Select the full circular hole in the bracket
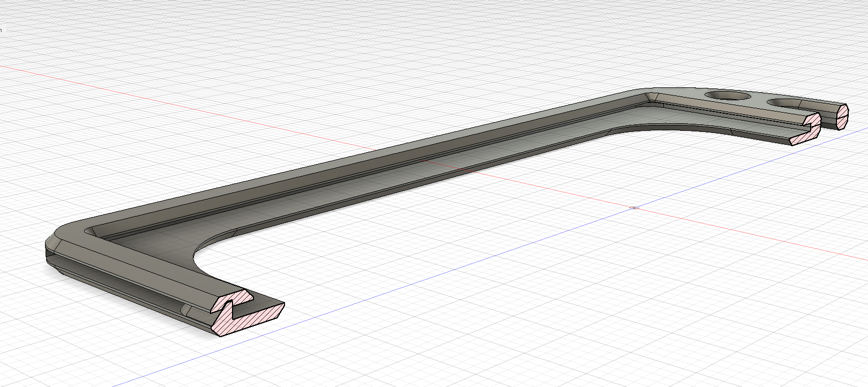The image size is (868, 387). coord(727,96)
